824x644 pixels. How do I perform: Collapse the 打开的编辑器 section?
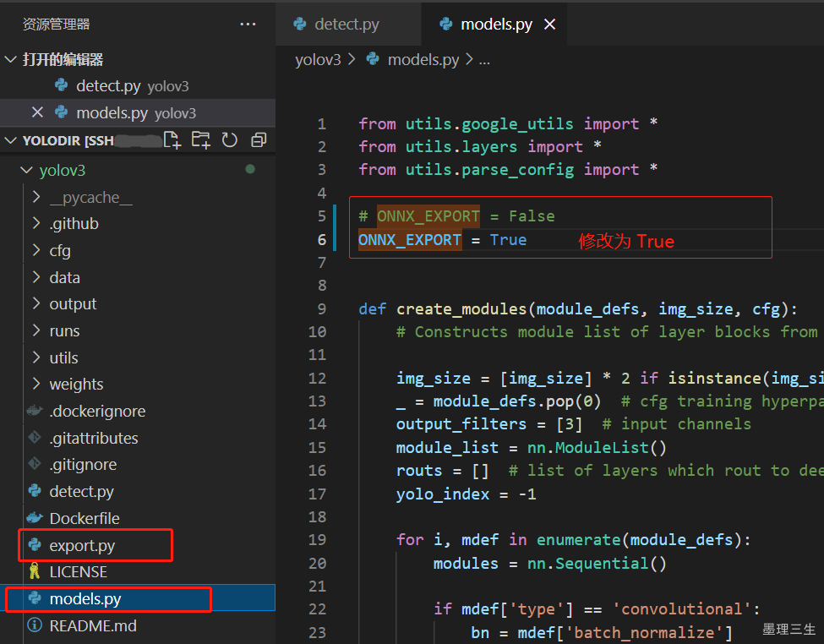[10, 59]
